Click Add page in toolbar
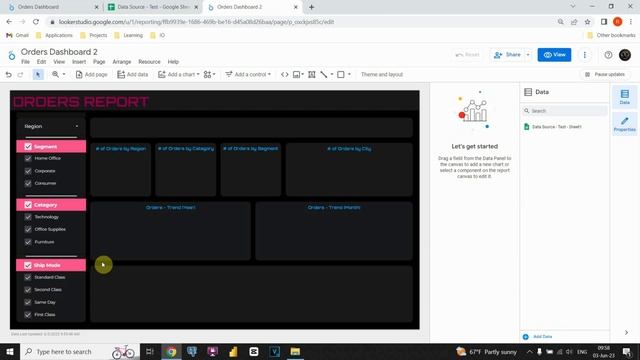 click(91, 74)
